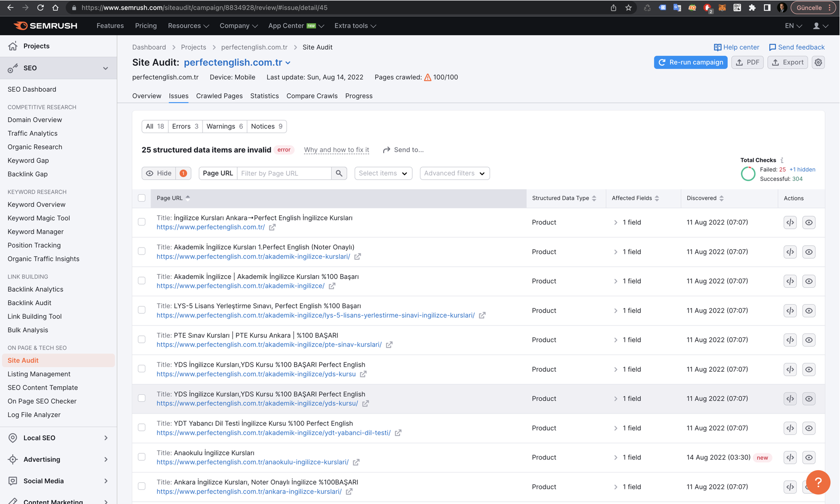Click Advertising target icon

coord(13,459)
